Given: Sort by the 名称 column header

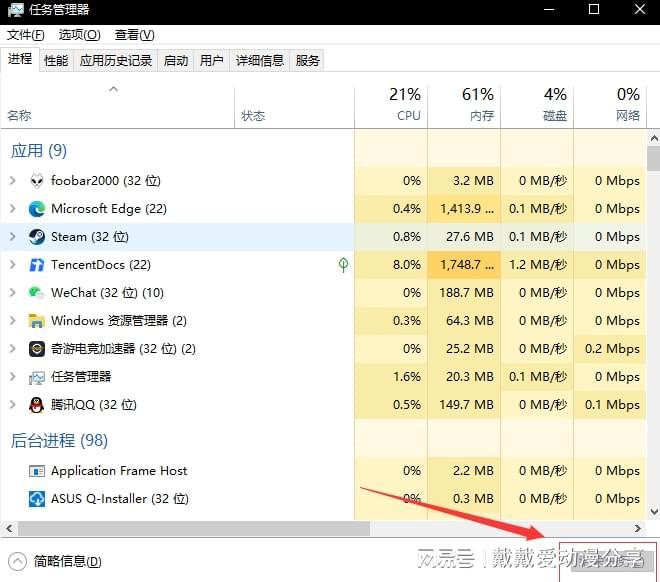Looking at the screenshot, I should (117, 107).
